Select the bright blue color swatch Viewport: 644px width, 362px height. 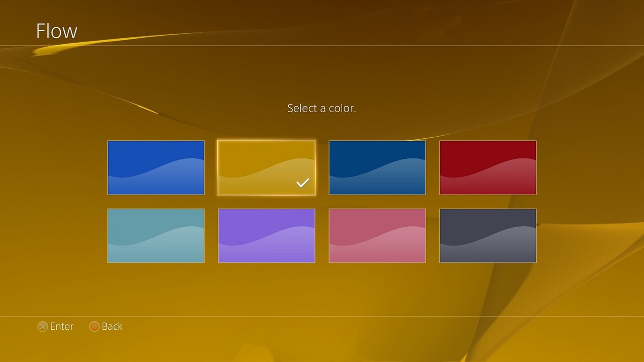[156, 167]
